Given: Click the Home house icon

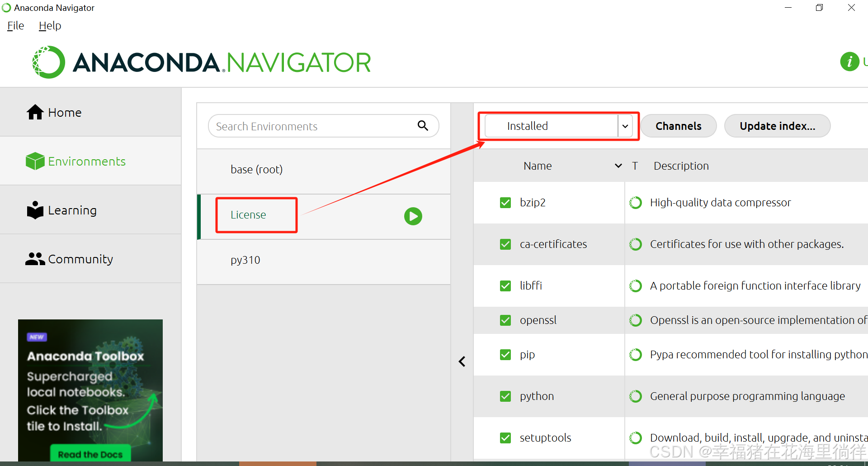Looking at the screenshot, I should [x=35, y=112].
